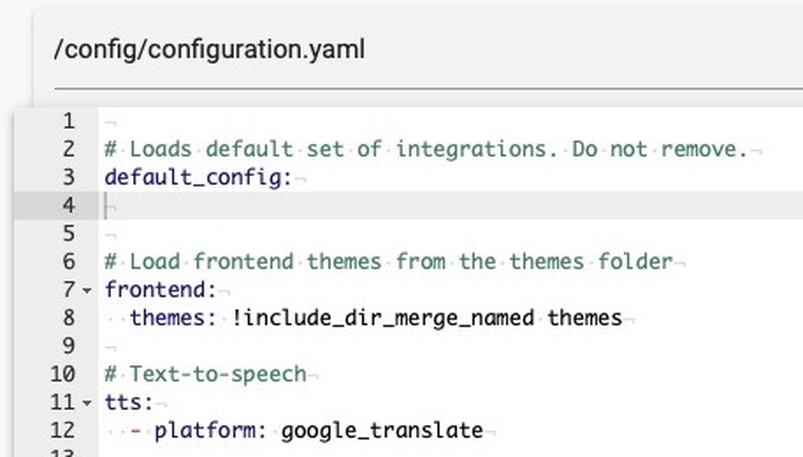Screen dimensions: 803x457
Task: Select line number 12 in the gutter
Action: tap(62, 431)
